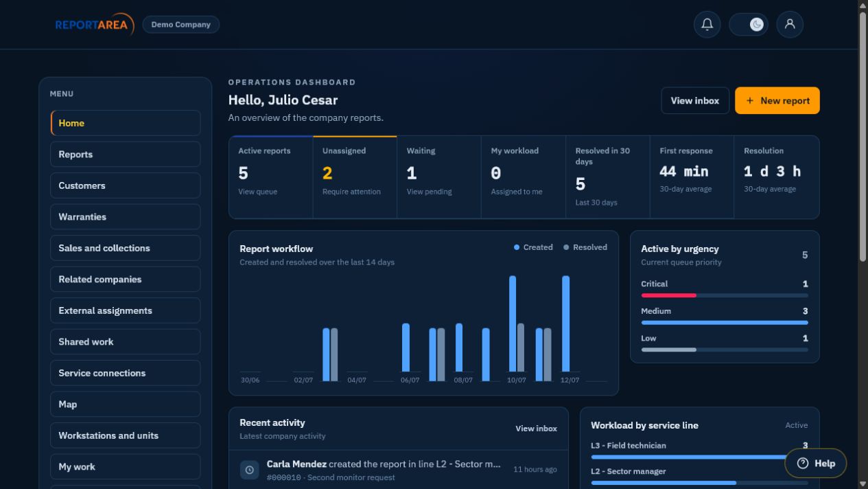Screen dimensions: 868x489
Task: Open the Help button
Action: point(816,464)
